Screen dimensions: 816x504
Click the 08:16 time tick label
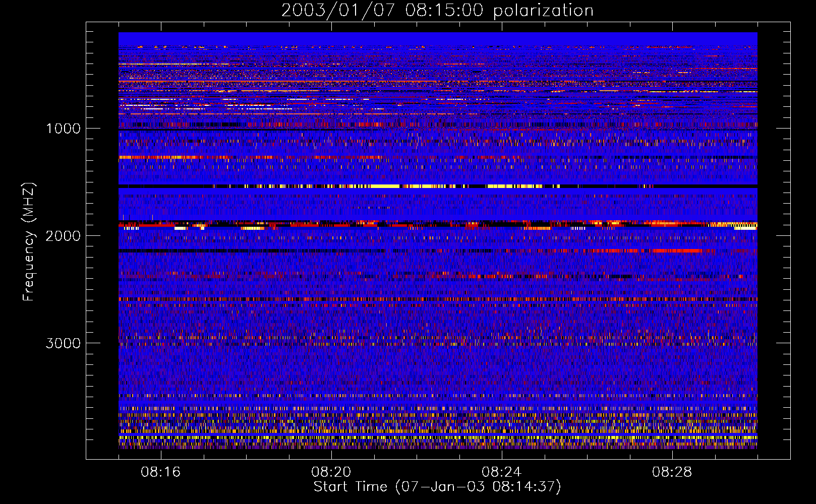point(161,472)
